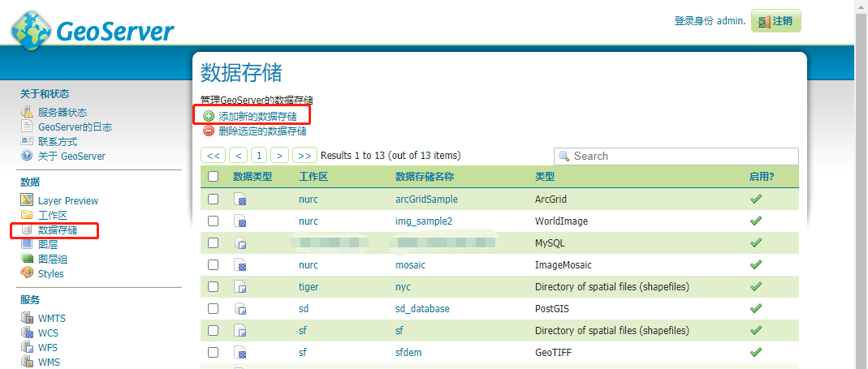Image resolution: width=868 pixels, height=369 pixels.
Task: Click the database type icon in MySQL row
Action: click(240, 242)
